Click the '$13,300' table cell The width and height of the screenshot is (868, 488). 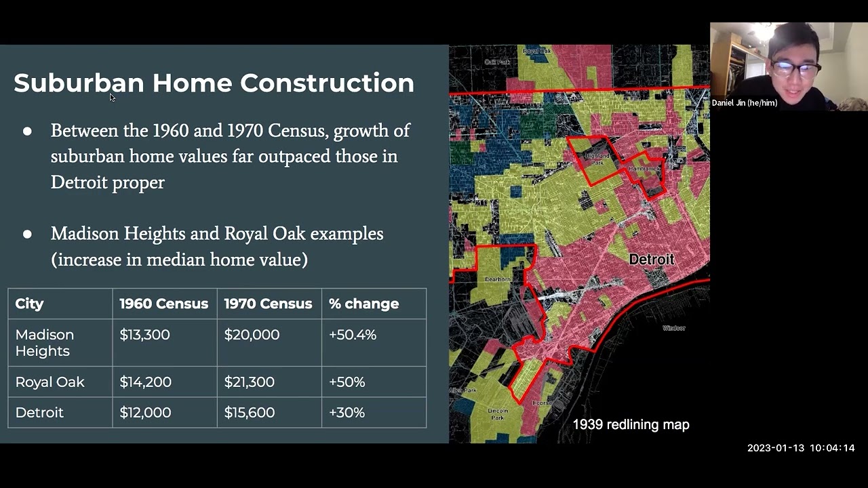click(x=165, y=342)
